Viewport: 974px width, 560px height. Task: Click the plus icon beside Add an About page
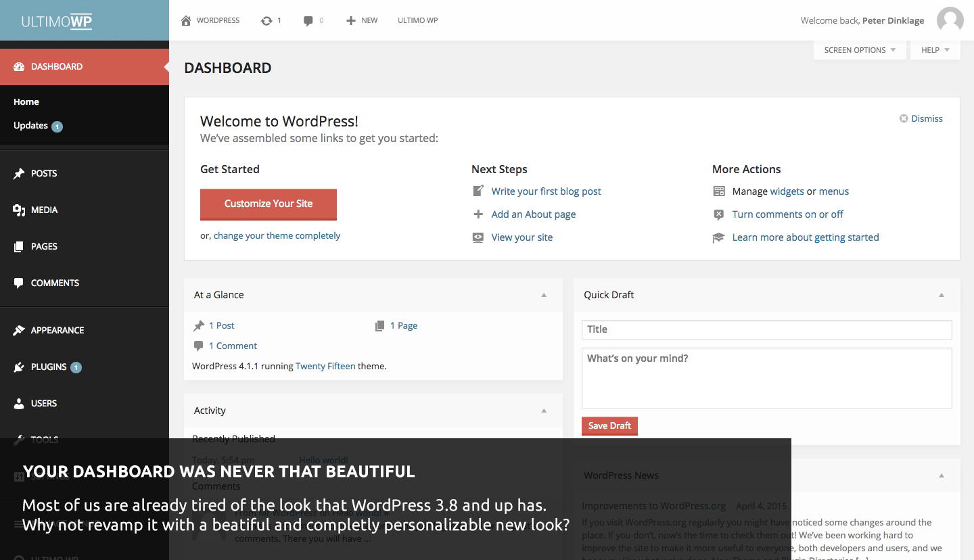(478, 214)
